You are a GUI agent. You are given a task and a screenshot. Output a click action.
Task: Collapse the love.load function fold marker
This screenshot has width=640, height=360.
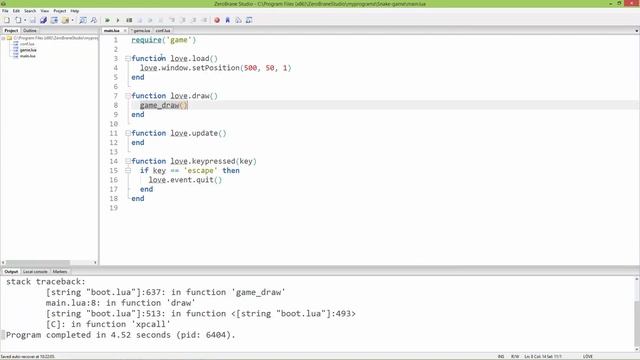[x=128, y=59]
